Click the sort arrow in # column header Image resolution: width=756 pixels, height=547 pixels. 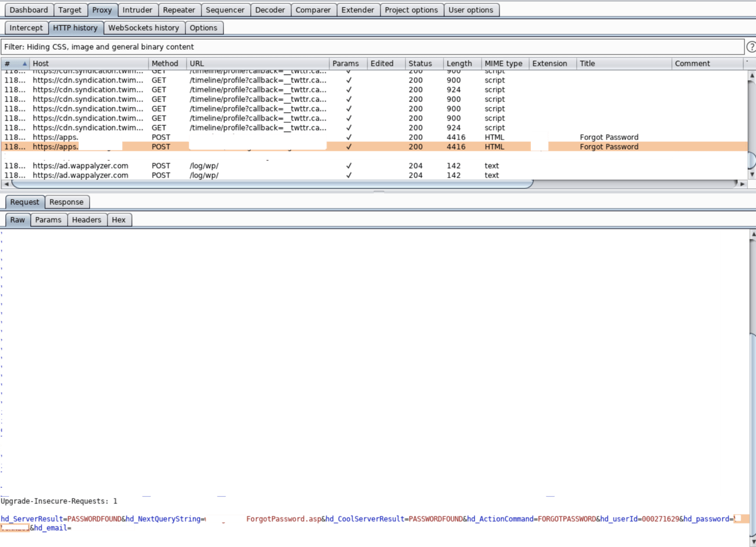point(24,64)
